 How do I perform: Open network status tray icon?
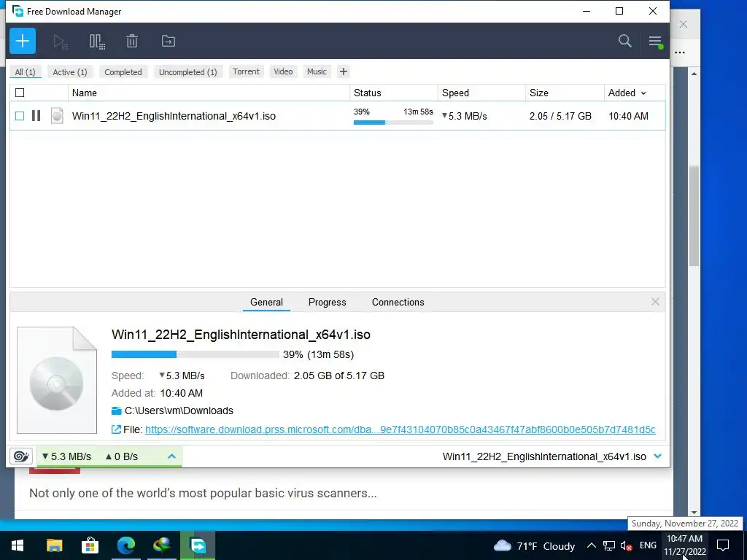[609, 545]
